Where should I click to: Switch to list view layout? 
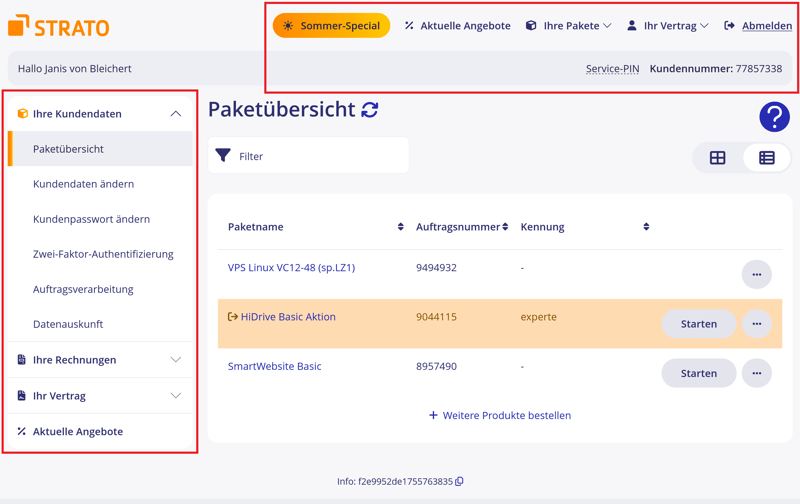pos(766,158)
